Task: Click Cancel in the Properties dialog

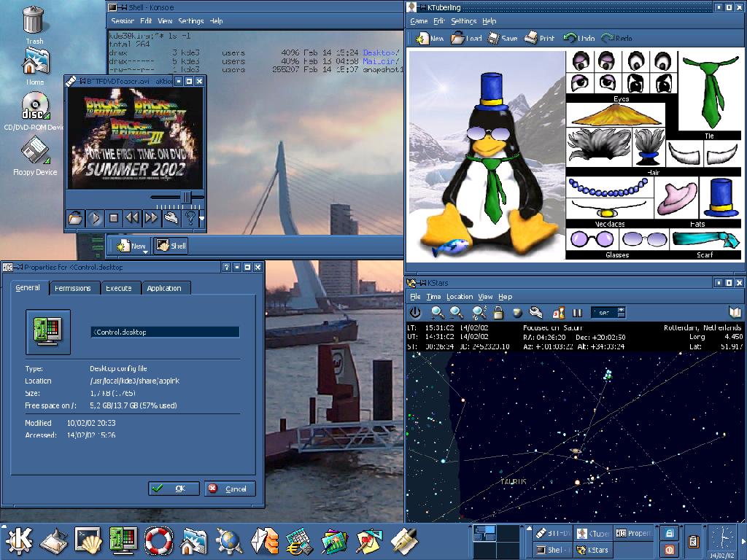Action: click(230, 488)
